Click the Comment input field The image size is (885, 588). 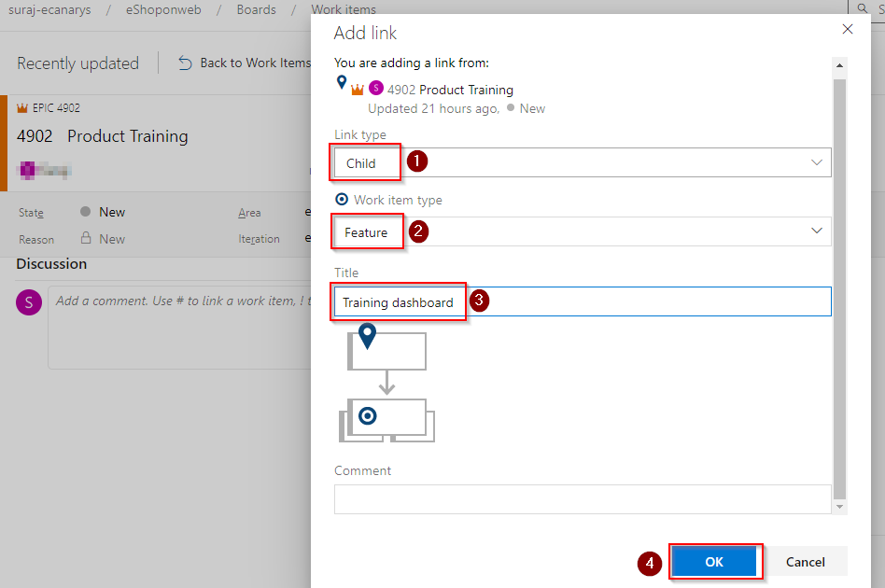583,499
